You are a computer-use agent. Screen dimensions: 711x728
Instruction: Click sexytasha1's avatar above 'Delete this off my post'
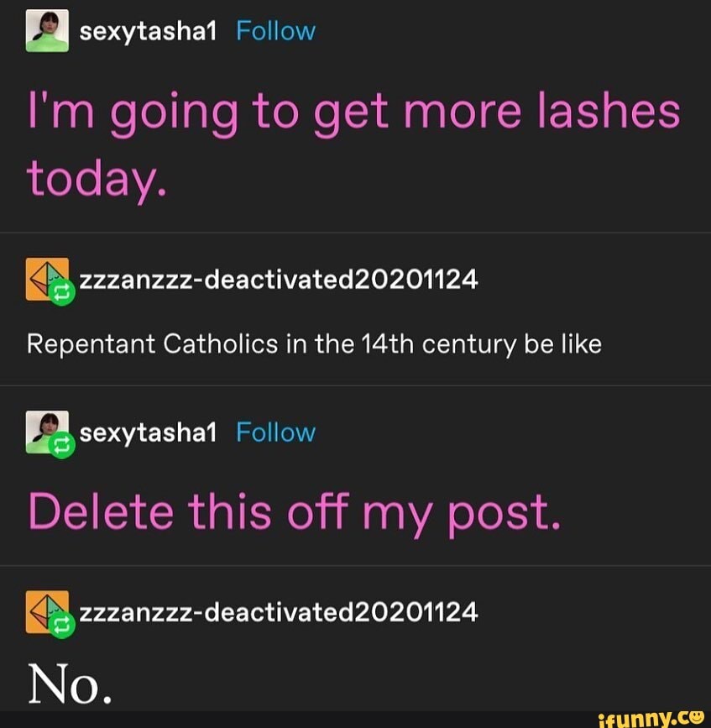[x=47, y=432]
